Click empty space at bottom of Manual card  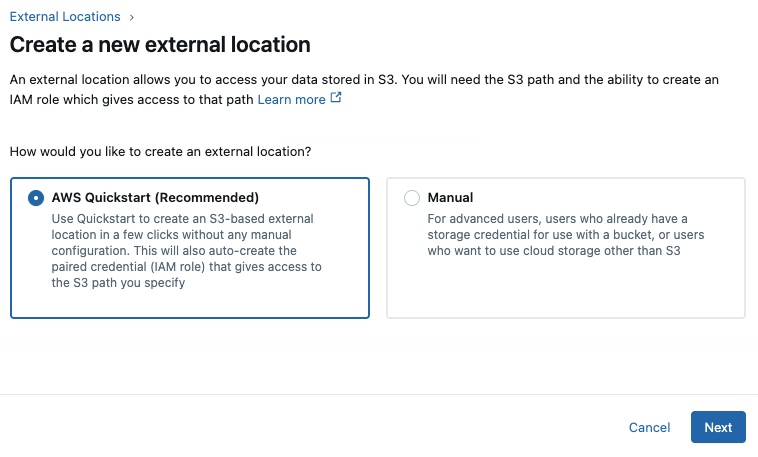[565, 295]
